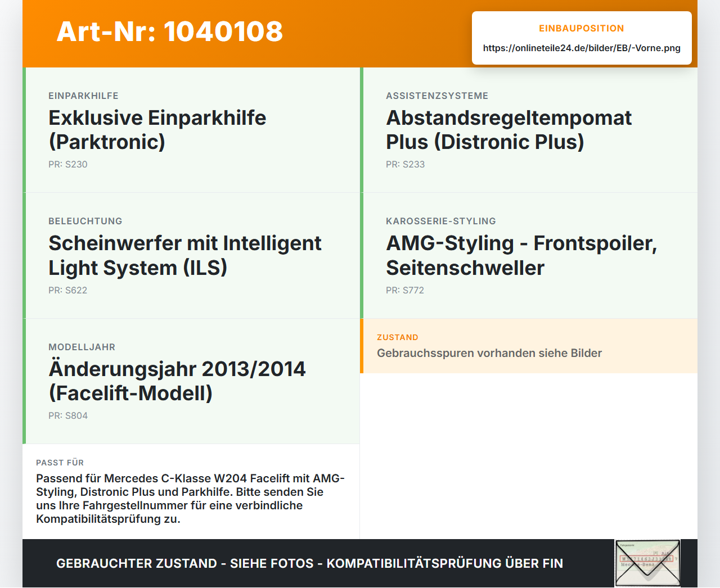Click the PR: S772 code
720x588 pixels.
click(x=405, y=291)
